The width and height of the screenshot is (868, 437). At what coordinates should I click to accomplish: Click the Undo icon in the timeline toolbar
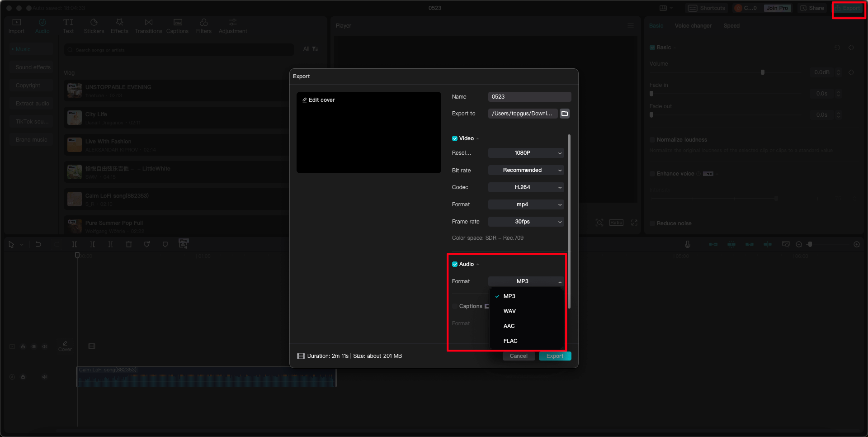(x=38, y=244)
